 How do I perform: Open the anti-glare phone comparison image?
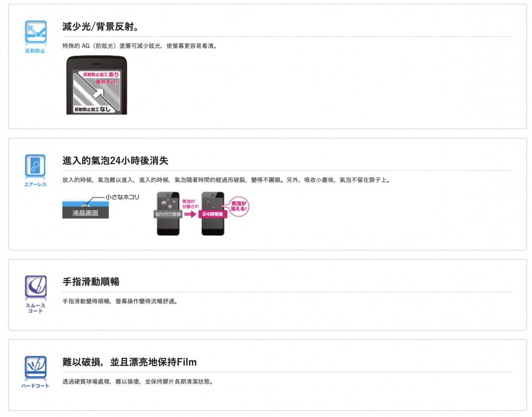click(x=97, y=85)
